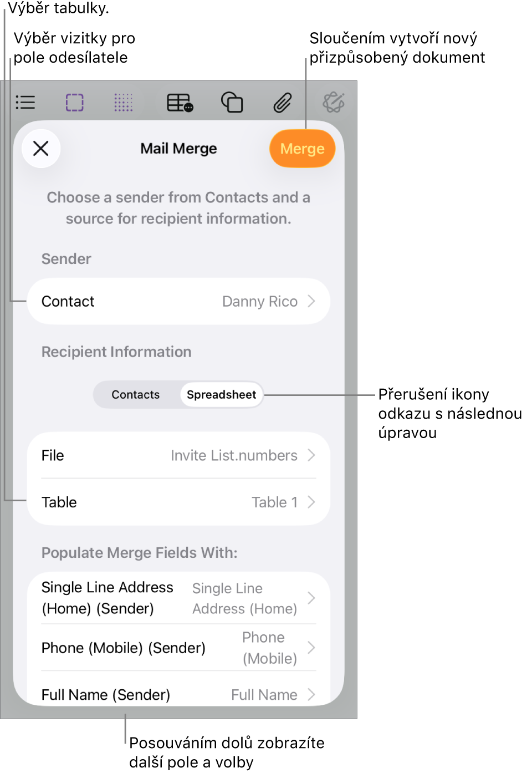Expand chevron of Phone (Mobile) row
The image size is (532, 773).
(311, 648)
